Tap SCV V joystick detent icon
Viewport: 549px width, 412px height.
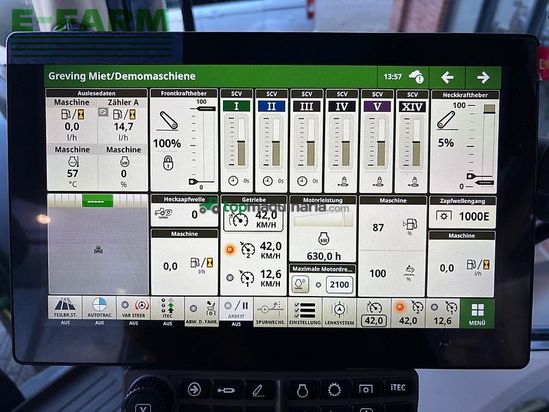(x=378, y=182)
